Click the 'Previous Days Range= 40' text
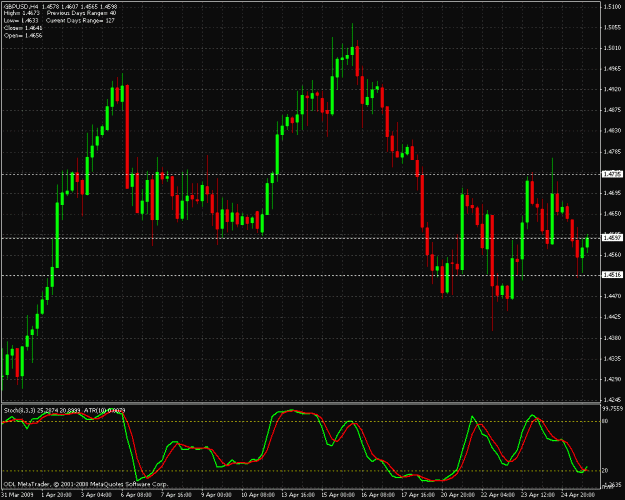The width and height of the screenshot is (625, 500). (x=82, y=14)
